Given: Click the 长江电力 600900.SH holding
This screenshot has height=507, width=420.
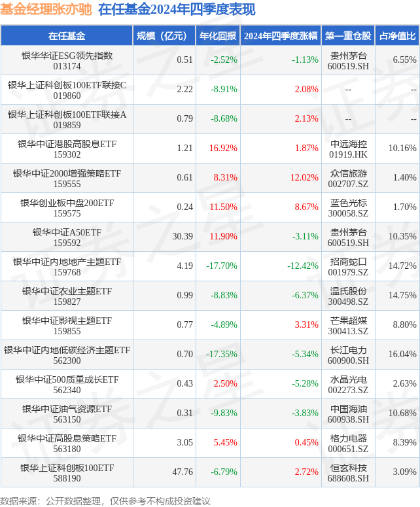Looking at the screenshot, I should click(348, 355).
